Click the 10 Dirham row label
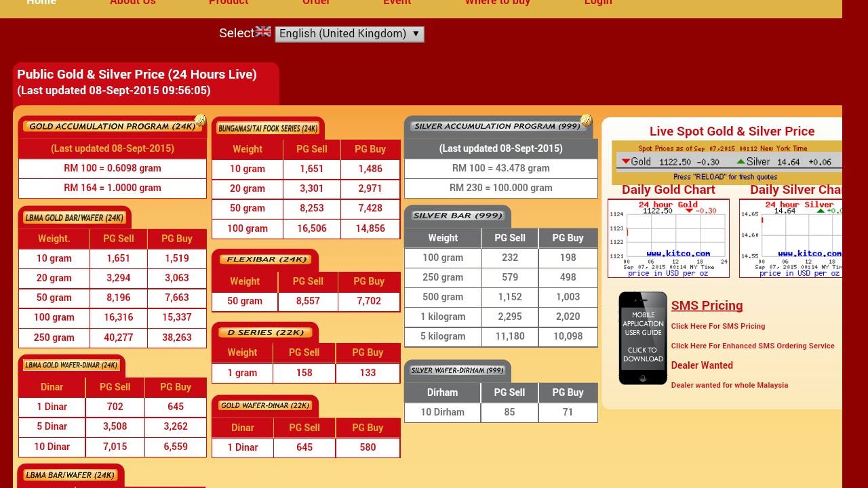This screenshot has height=488, width=868. (443, 412)
